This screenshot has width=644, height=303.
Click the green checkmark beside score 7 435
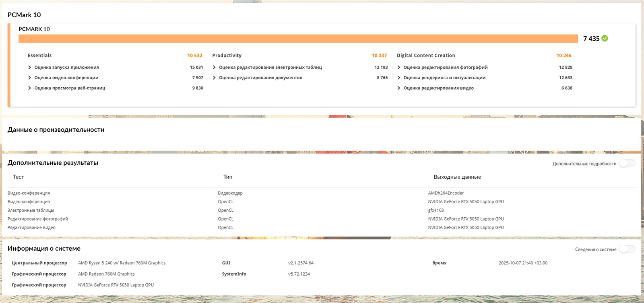tap(605, 39)
